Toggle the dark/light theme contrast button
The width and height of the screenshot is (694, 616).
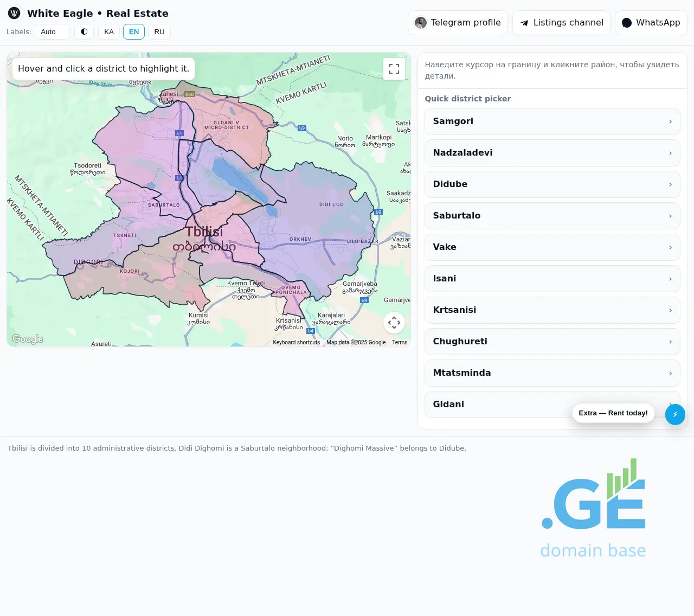tap(84, 32)
